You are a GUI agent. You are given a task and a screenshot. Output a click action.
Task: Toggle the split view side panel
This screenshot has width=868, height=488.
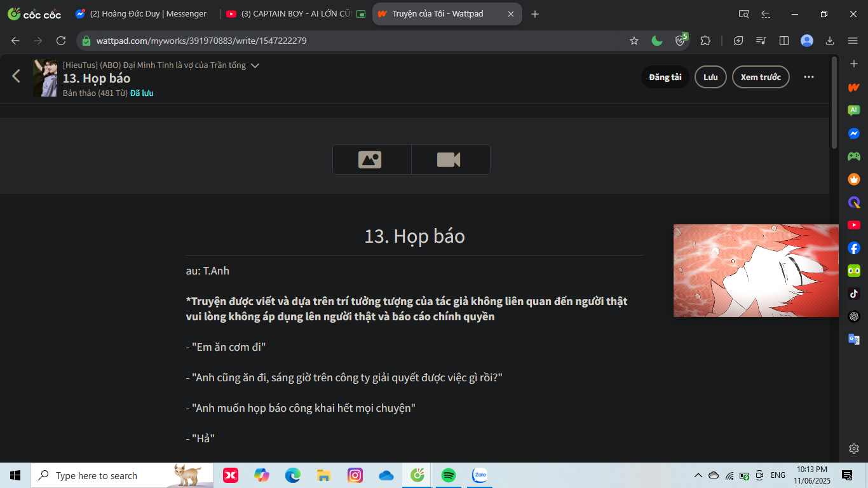784,41
